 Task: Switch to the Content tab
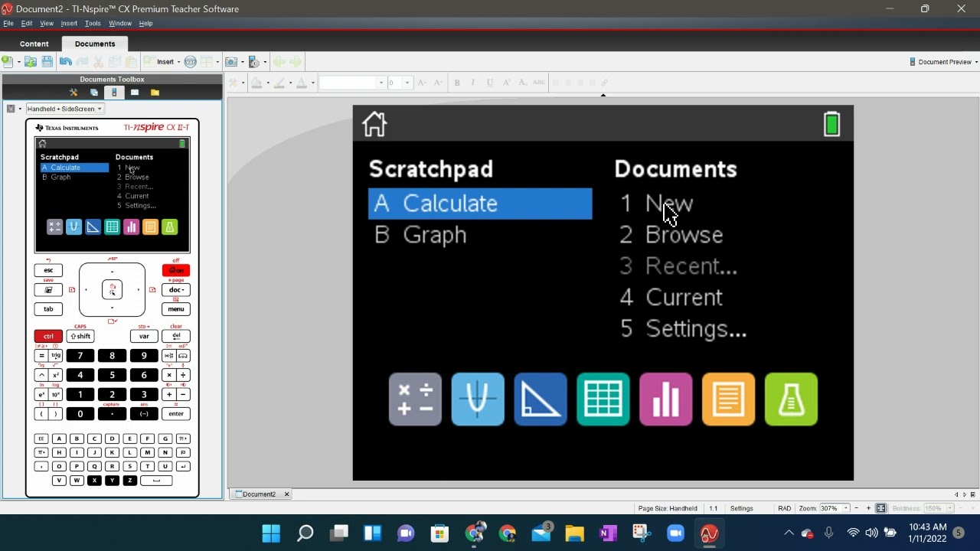click(34, 44)
